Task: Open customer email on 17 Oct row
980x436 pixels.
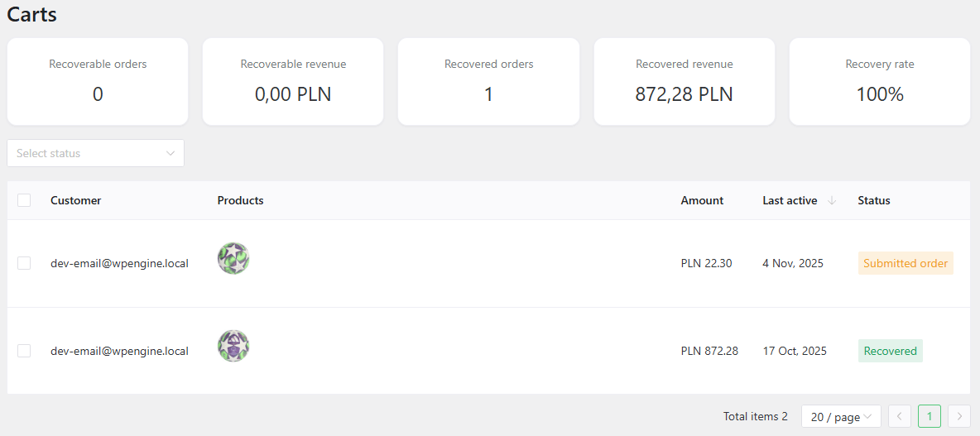Action: [119, 351]
